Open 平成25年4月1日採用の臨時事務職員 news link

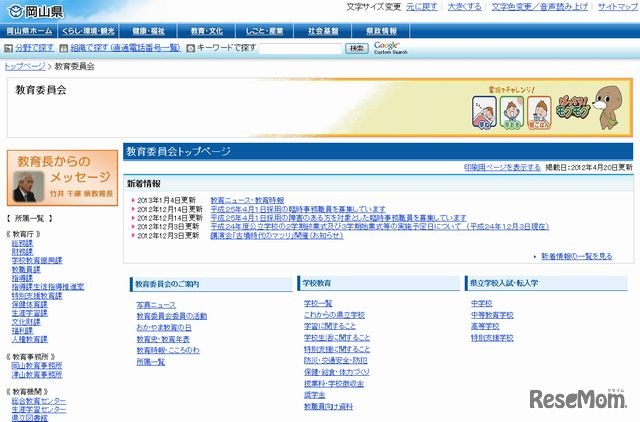point(298,209)
